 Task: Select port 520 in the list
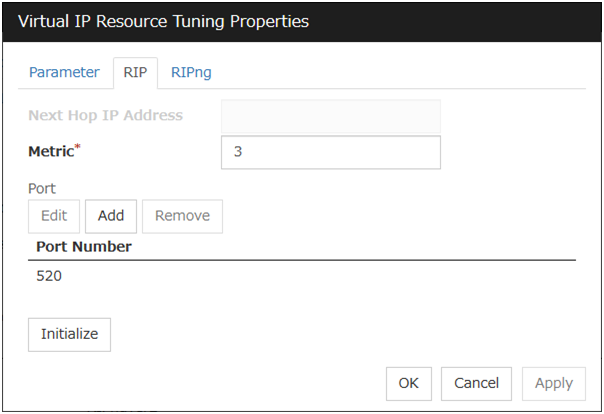click(49, 276)
